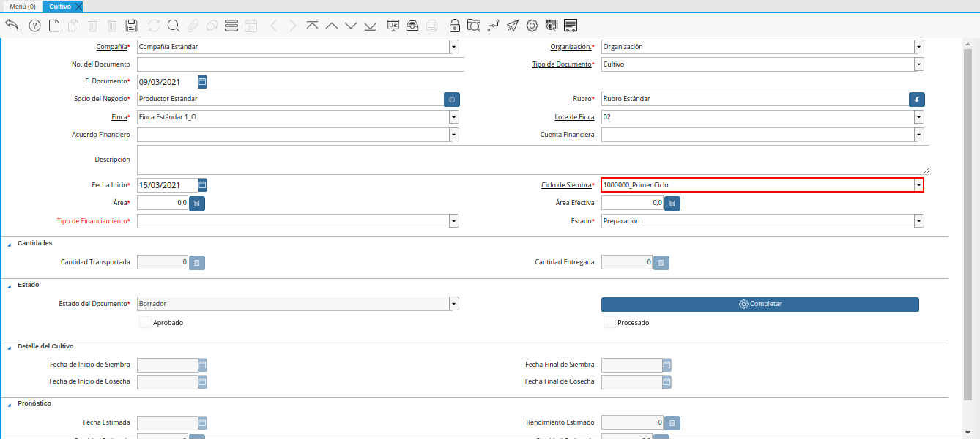The height and width of the screenshot is (440, 980).
Task: Open help via question mark icon
Action: pos(34,26)
